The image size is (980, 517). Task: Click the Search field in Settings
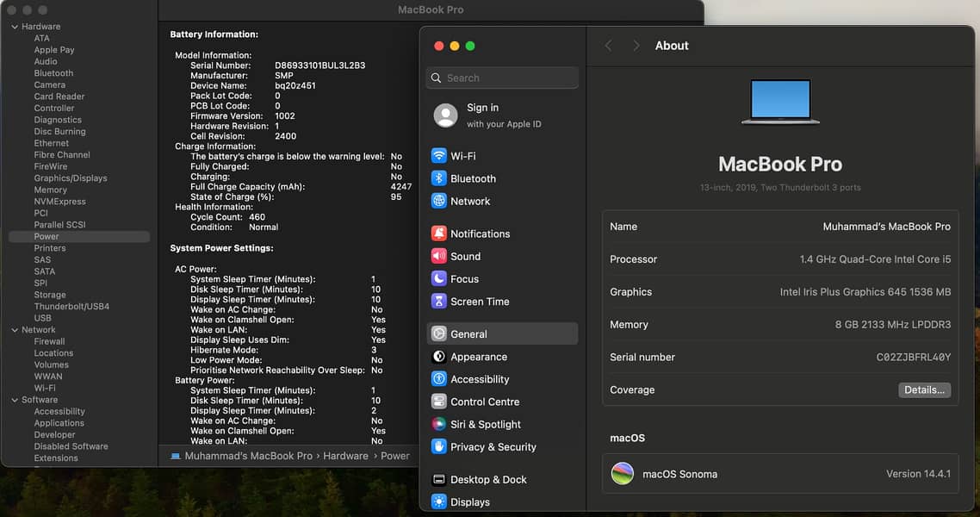(x=502, y=78)
